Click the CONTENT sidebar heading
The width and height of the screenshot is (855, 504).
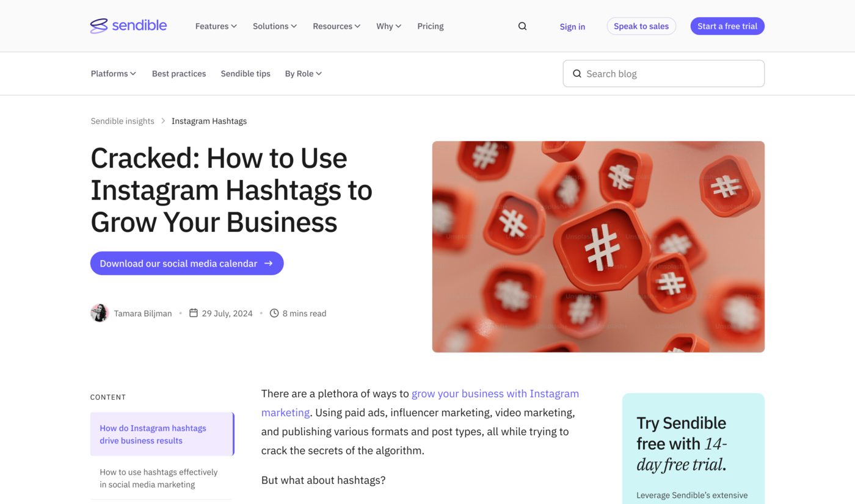[x=108, y=397]
